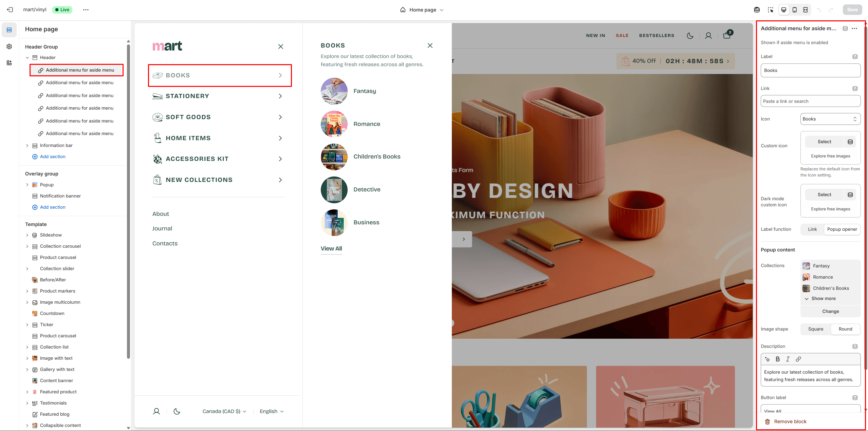Click the Change collections button
Screen dimensions: 868x431
830,312
